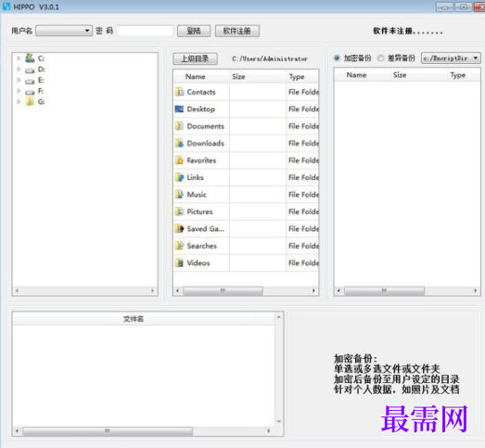Screen dimensions: 485x448
Task: Sort middle file list by Name column
Action: coord(201,76)
